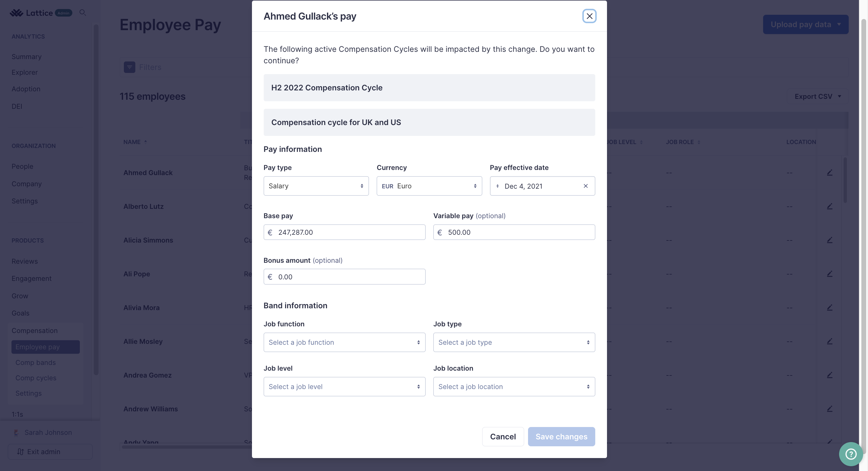Open People in Organization section
Image resolution: width=868 pixels, height=471 pixels.
(22, 166)
